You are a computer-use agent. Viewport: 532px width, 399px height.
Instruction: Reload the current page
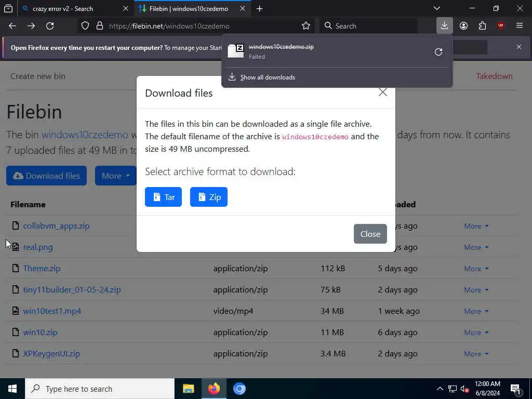click(50, 26)
